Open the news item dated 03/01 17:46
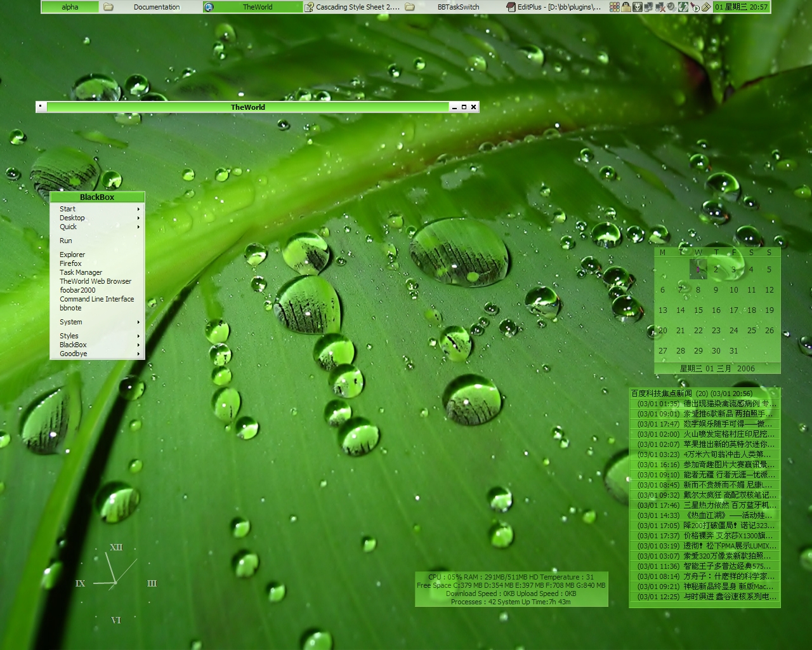The width and height of the screenshot is (812, 650). coord(704,505)
